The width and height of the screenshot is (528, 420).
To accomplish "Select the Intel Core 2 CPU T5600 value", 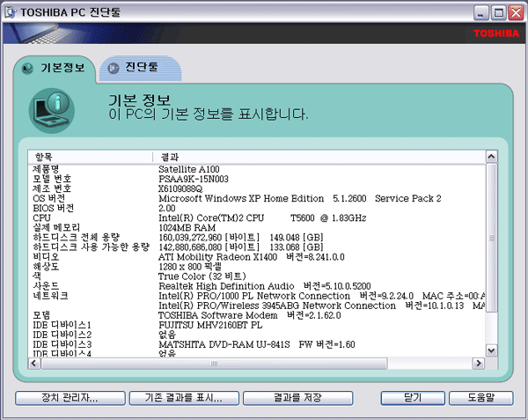I will coord(262,217).
